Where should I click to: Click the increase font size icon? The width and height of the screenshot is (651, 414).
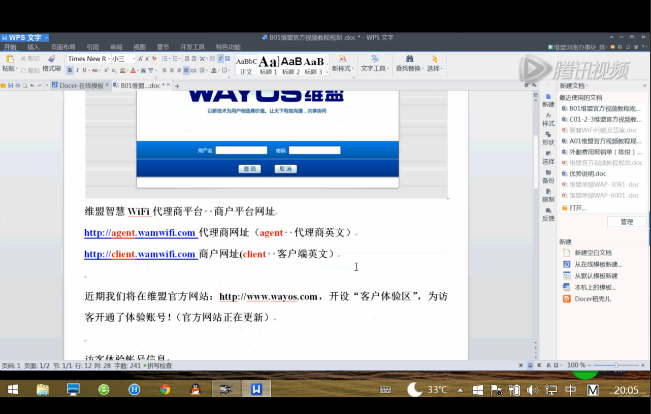[x=141, y=59]
